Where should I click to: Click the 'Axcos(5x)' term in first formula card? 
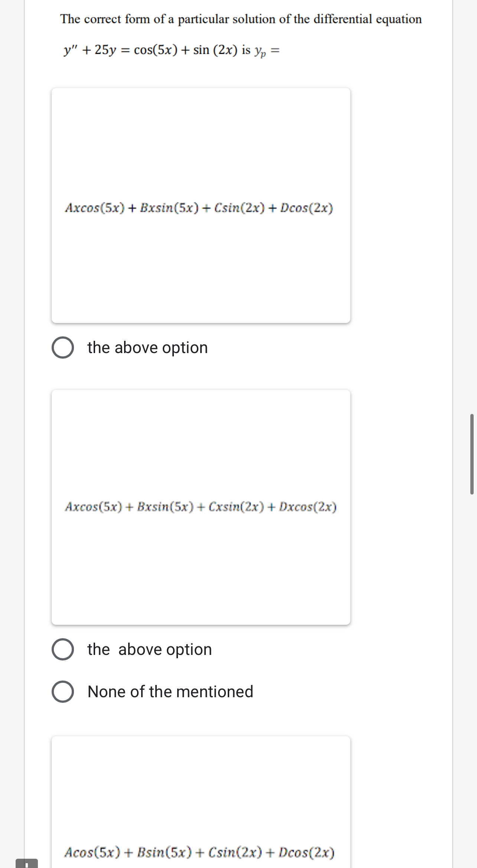pos(95,208)
